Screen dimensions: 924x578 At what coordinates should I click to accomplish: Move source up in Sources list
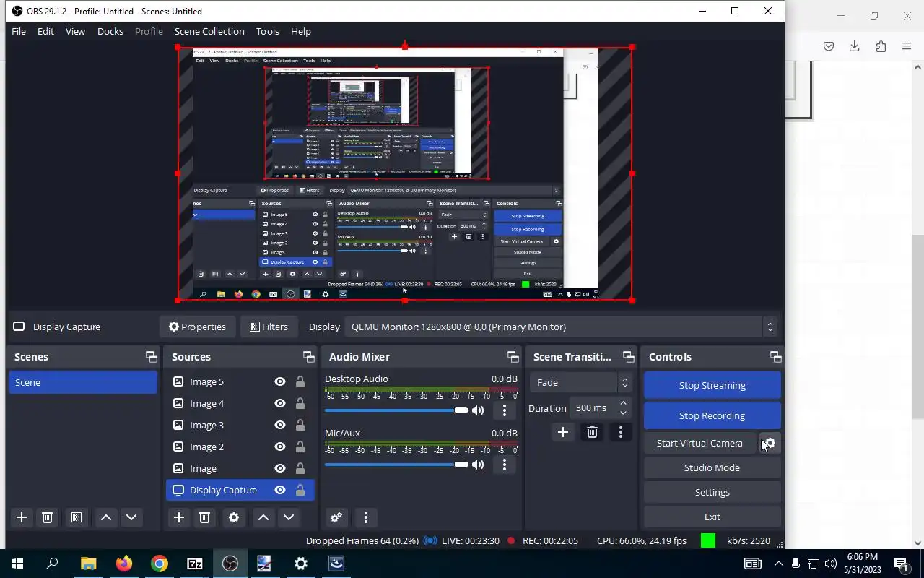(263, 517)
